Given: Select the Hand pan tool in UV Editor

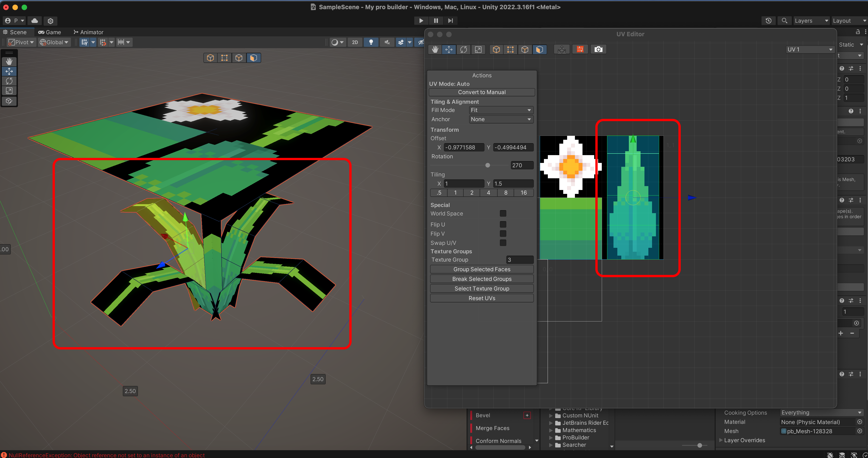Looking at the screenshot, I should coord(435,50).
